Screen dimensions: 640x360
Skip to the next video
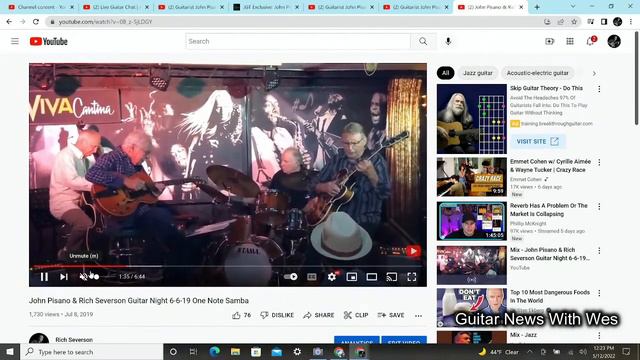click(64, 277)
